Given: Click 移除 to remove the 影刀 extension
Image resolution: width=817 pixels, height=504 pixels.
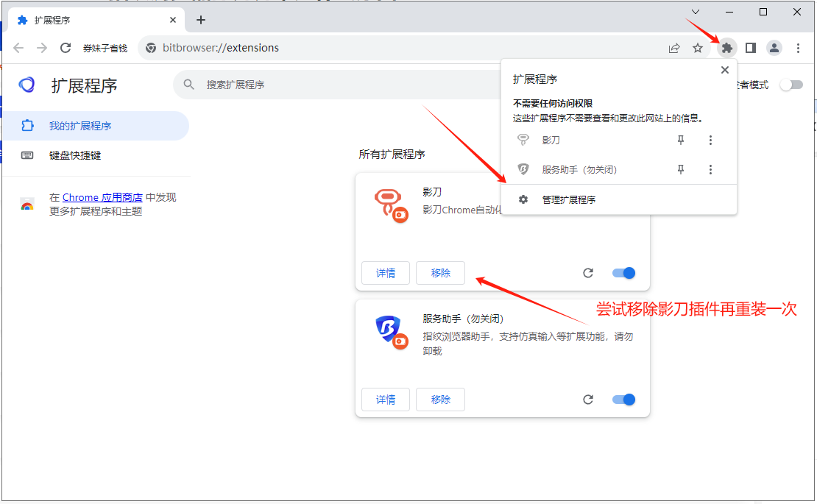Looking at the screenshot, I should coord(440,273).
